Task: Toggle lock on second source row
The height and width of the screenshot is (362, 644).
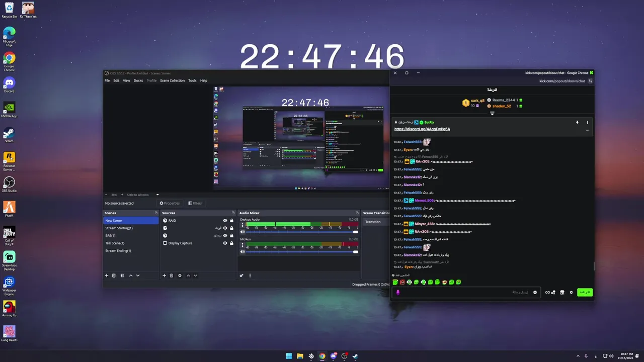Action: (231, 228)
